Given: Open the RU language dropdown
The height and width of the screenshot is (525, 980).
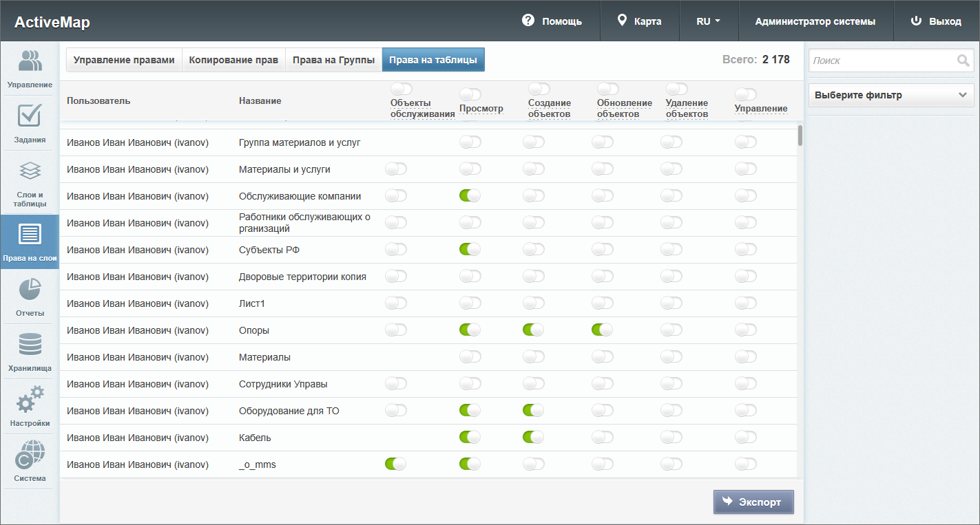Looking at the screenshot, I should (x=708, y=21).
